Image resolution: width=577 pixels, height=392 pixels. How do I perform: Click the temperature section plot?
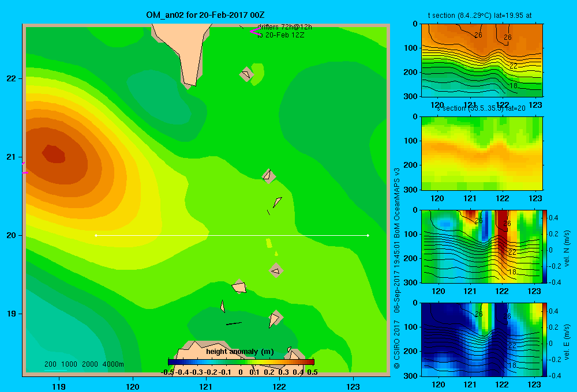(x=482, y=61)
